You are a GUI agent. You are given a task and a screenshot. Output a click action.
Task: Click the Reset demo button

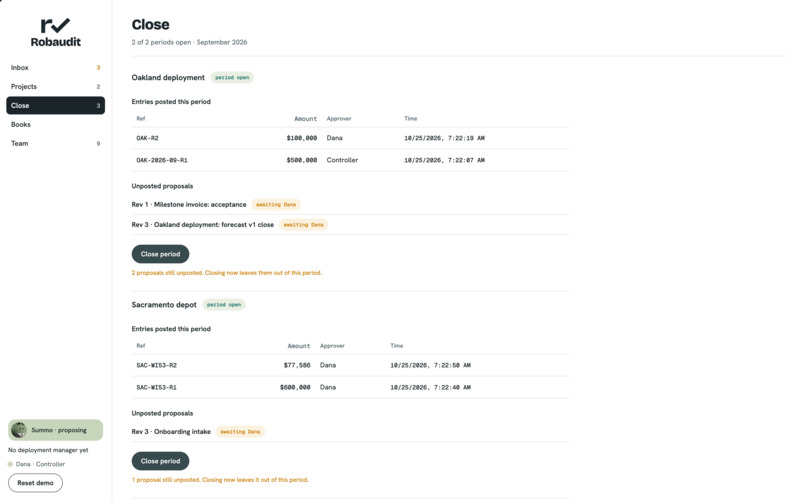35,483
